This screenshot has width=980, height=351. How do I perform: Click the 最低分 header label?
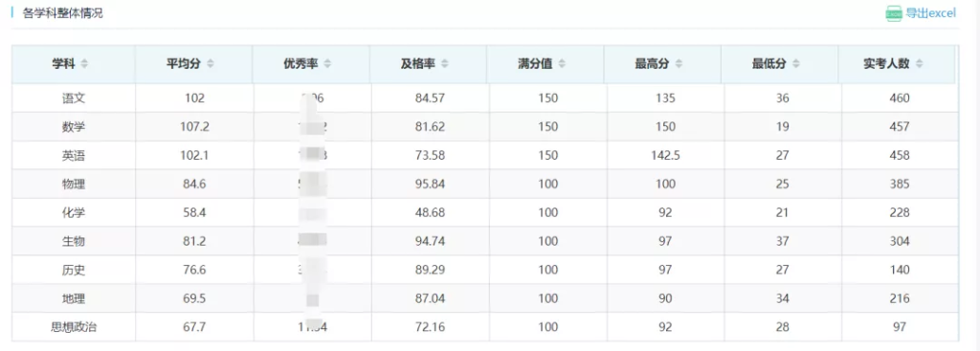769,64
